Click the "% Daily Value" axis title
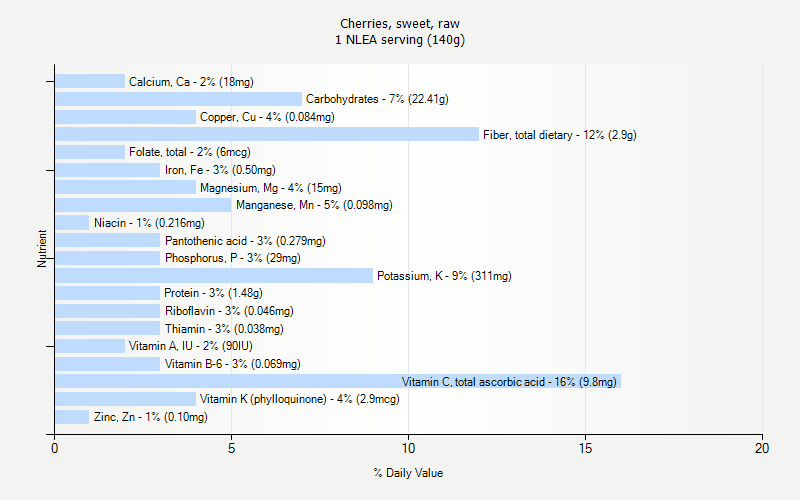Image resolution: width=800 pixels, height=500 pixels. coord(408,472)
